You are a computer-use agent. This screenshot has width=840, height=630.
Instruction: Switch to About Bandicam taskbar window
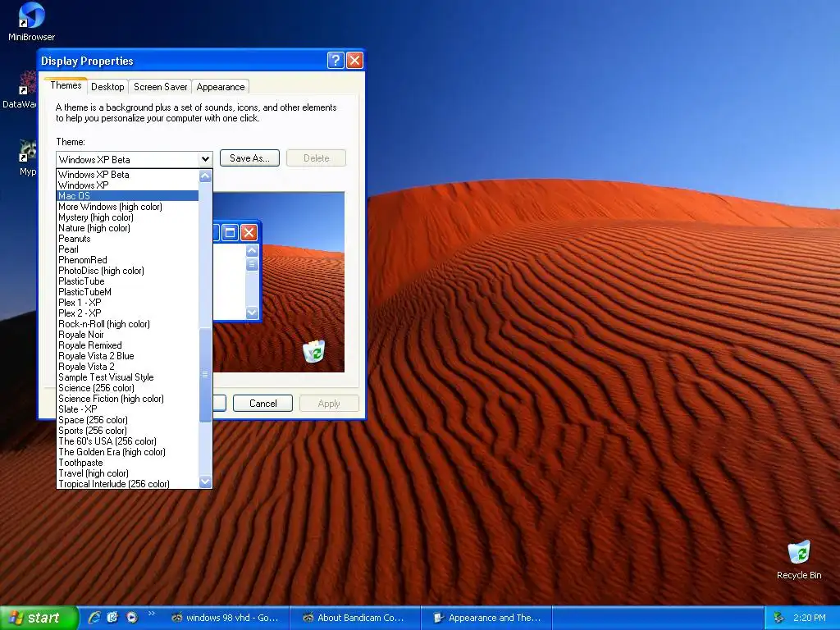coord(355,618)
